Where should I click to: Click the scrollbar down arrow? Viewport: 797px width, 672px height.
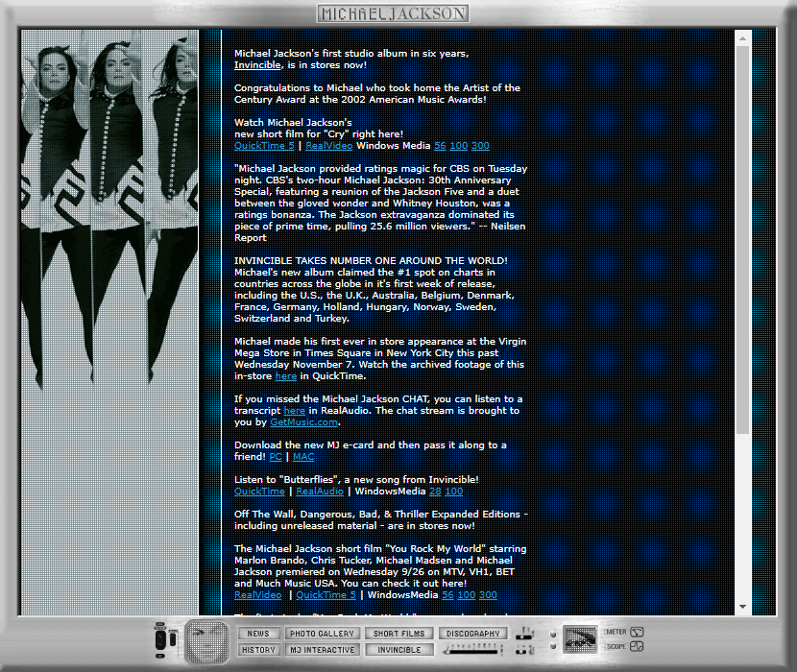(742, 607)
